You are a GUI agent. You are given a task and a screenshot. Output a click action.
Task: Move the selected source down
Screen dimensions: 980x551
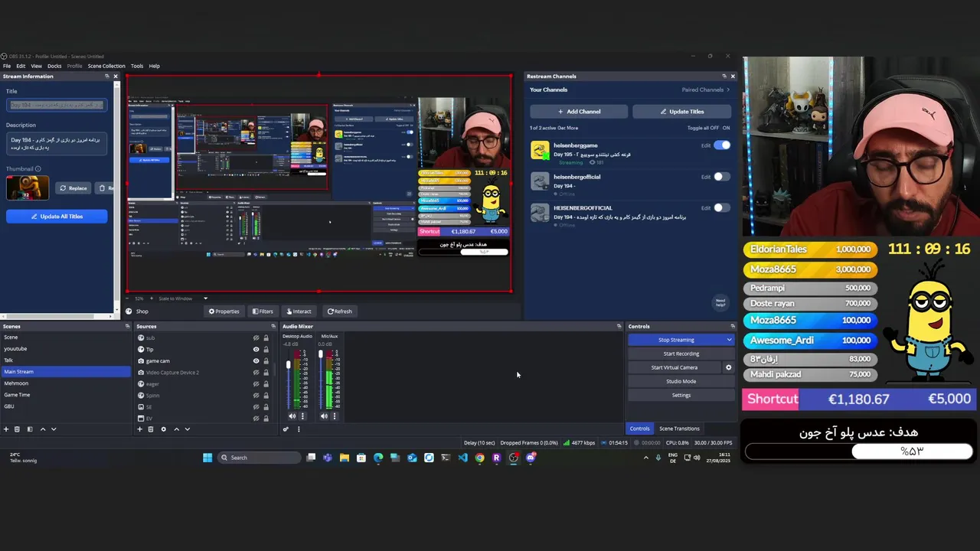click(x=187, y=429)
